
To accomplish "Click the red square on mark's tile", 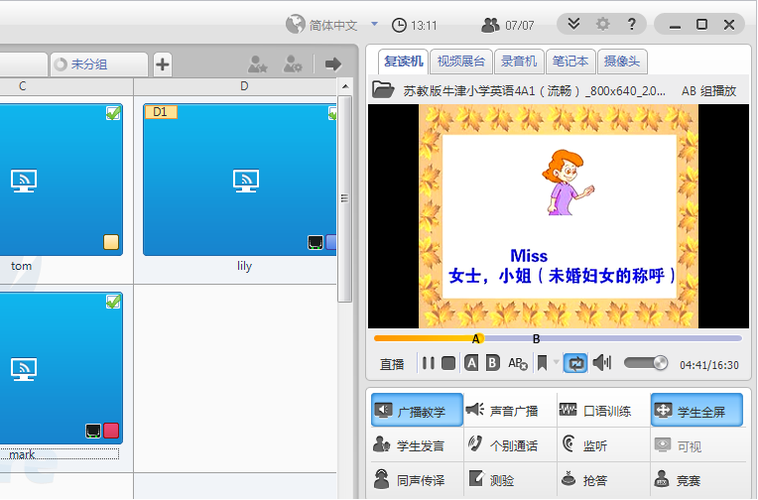I will [x=111, y=430].
